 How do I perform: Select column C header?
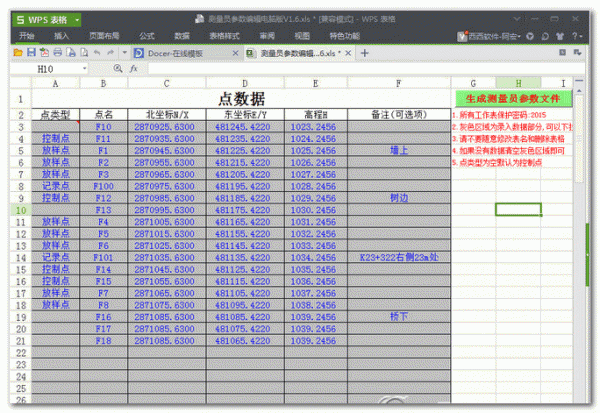(x=166, y=83)
